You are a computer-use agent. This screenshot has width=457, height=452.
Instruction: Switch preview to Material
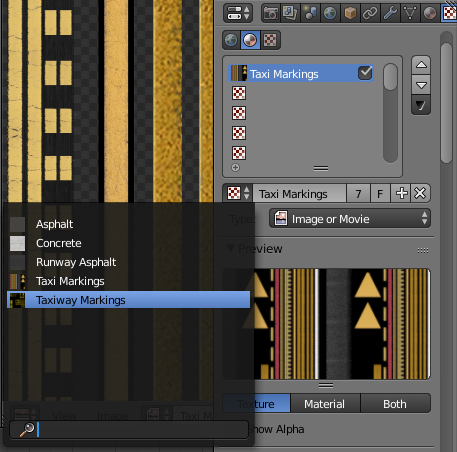325,404
